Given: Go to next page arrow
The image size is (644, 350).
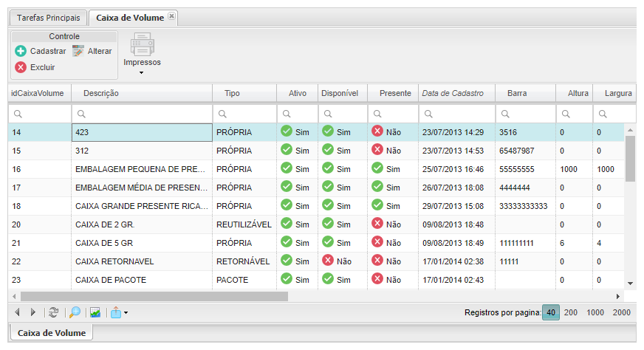Looking at the screenshot, I should 32,312.
